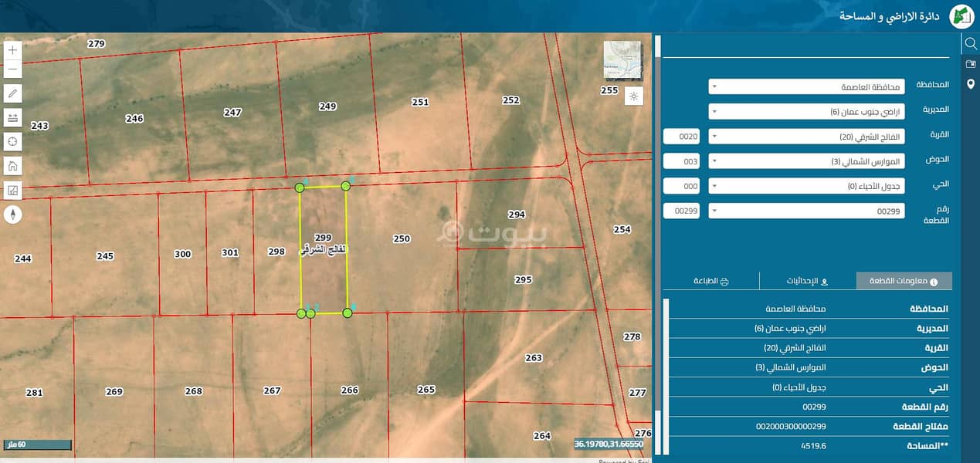
Task: Select parcel 300 on the map
Action: (182, 254)
